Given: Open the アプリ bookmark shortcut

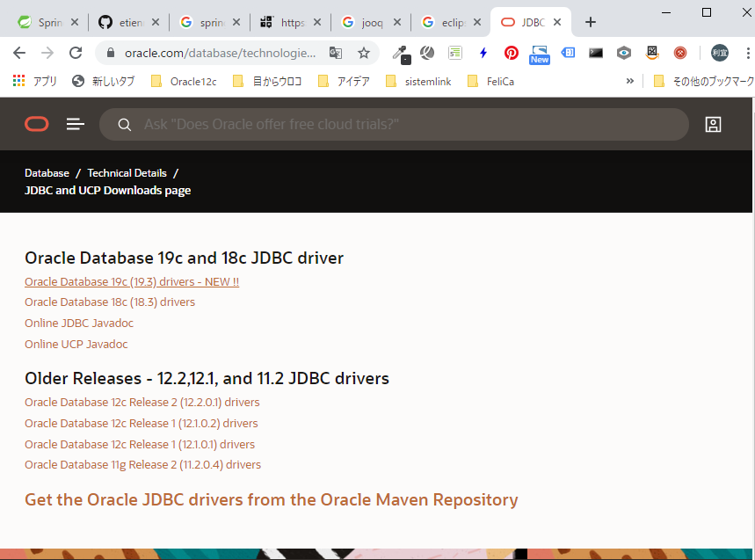Looking at the screenshot, I should 34,82.
